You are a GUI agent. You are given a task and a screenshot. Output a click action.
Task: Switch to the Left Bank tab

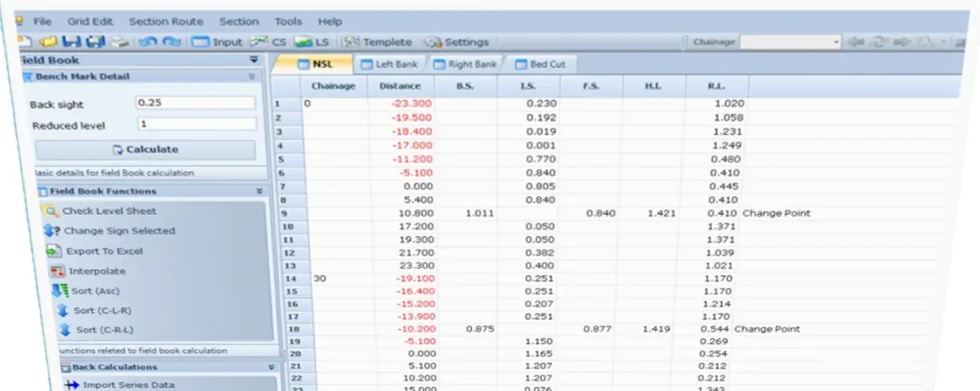pyautogui.click(x=389, y=64)
